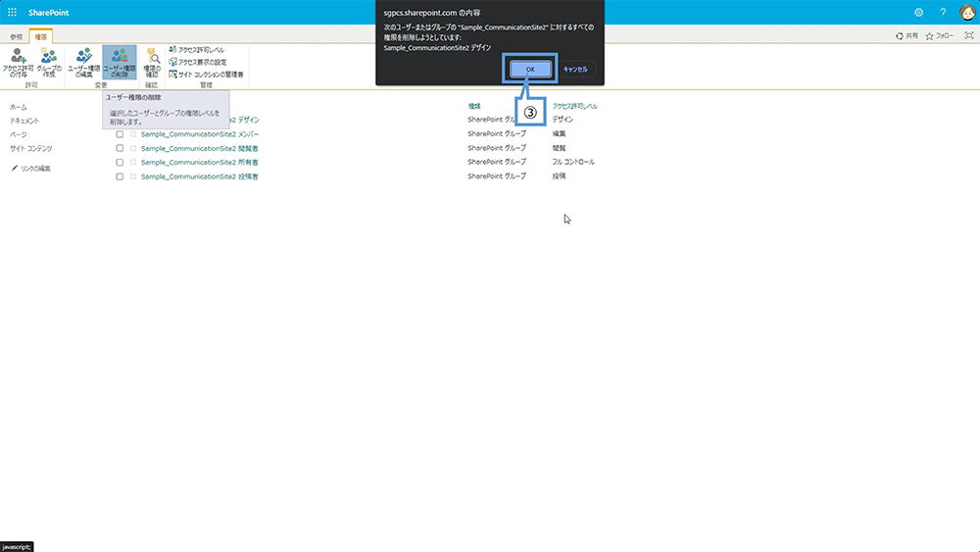Select the 権限 ribbon tab
The height and width of the screenshot is (552, 980).
(x=40, y=37)
